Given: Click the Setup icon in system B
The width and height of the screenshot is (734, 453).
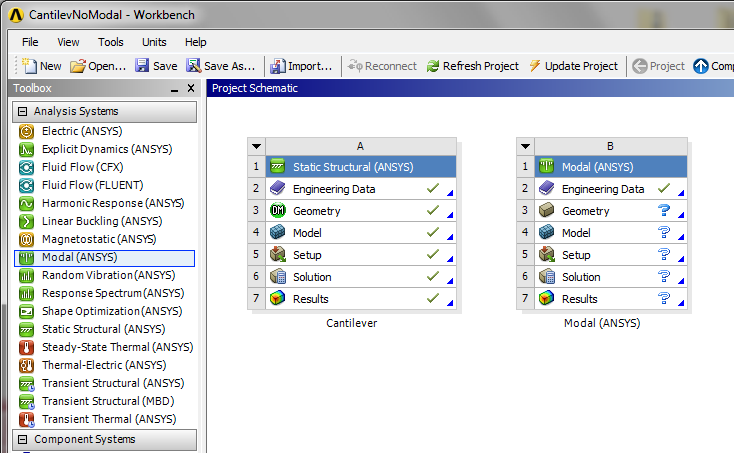Looking at the screenshot, I should pos(546,254).
